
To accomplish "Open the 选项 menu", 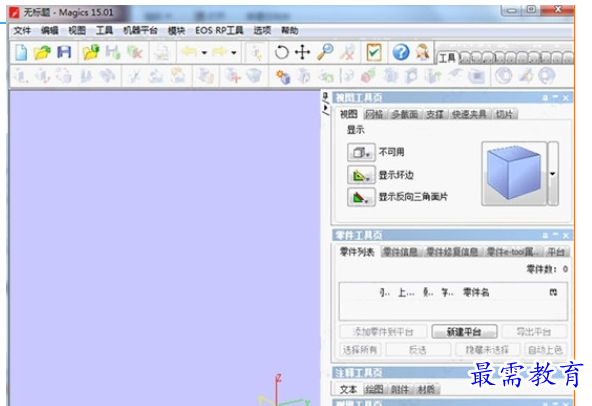I will 262,30.
